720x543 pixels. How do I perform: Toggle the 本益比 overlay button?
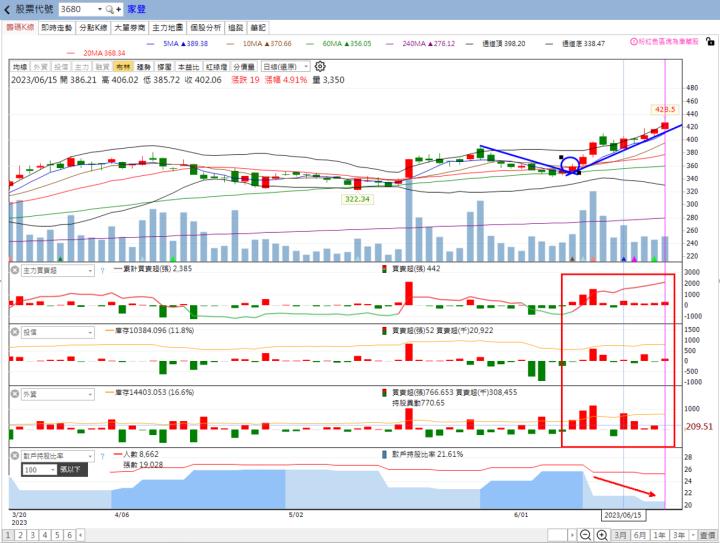pyautogui.click(x=189, y=67)
